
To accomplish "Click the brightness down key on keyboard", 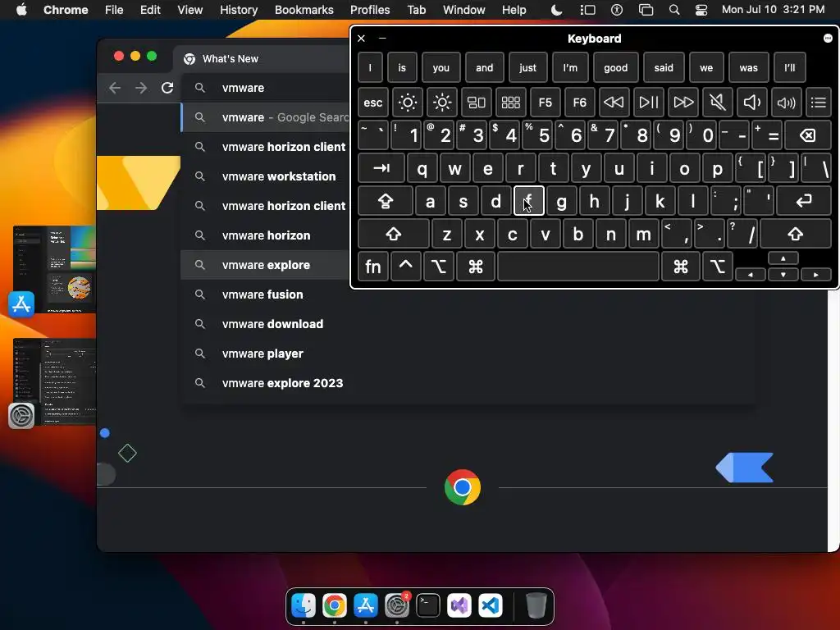I will tap(407, 102).
